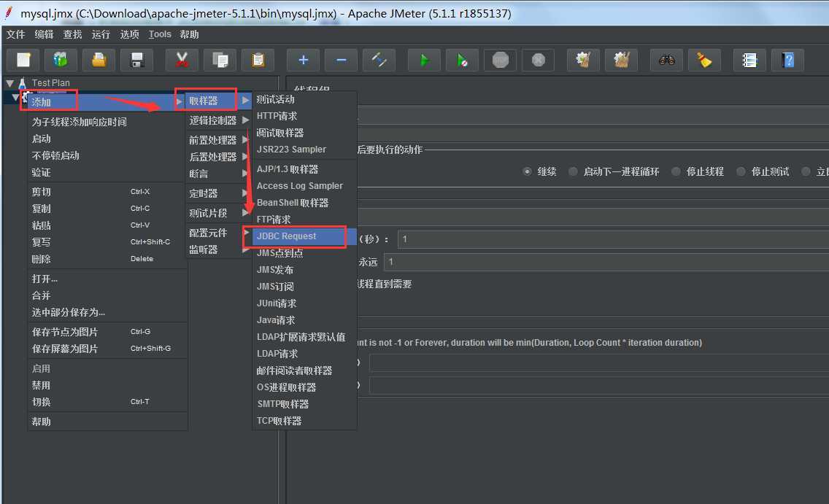Open the Templates icon in toolbar

point(61,60)
